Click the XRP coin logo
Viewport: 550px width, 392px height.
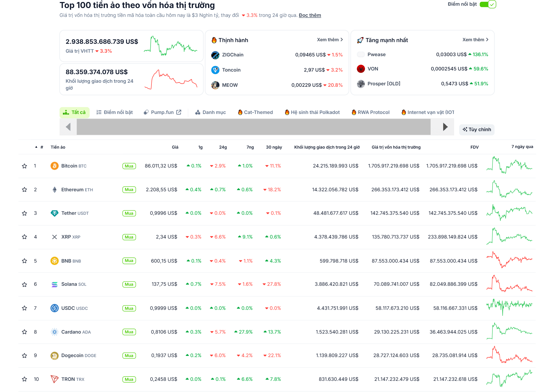(x=54, y=237)
